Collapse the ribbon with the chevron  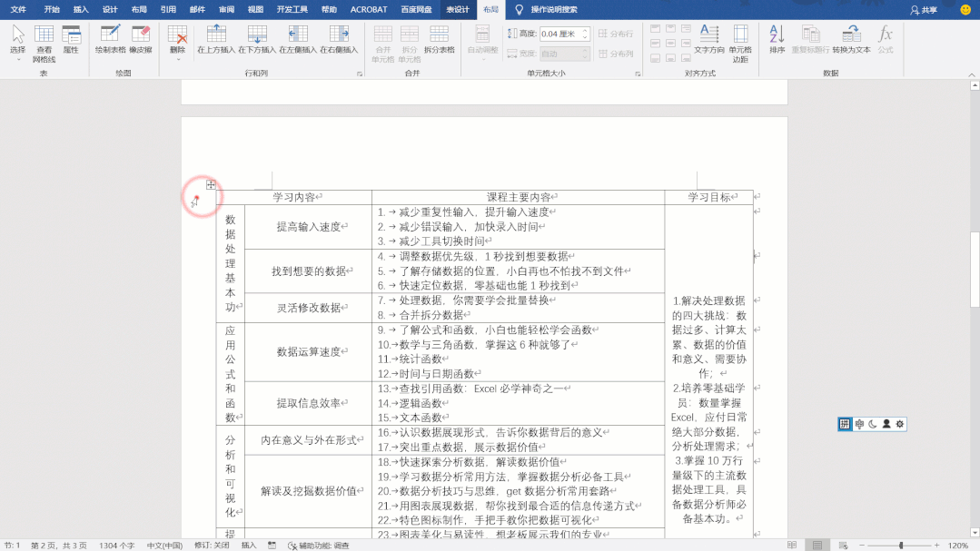click(972, 75)
